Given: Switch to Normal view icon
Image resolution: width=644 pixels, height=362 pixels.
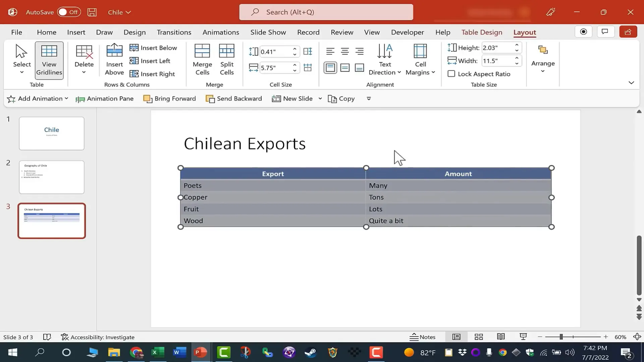Looking at the screenshot, I should coord(456,337).
